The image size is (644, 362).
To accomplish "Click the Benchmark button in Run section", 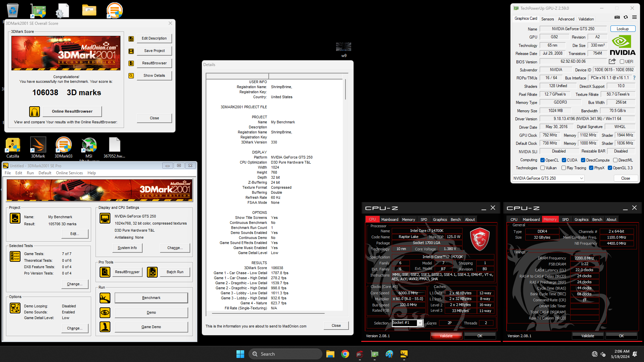I will click(x=151, y=298).
